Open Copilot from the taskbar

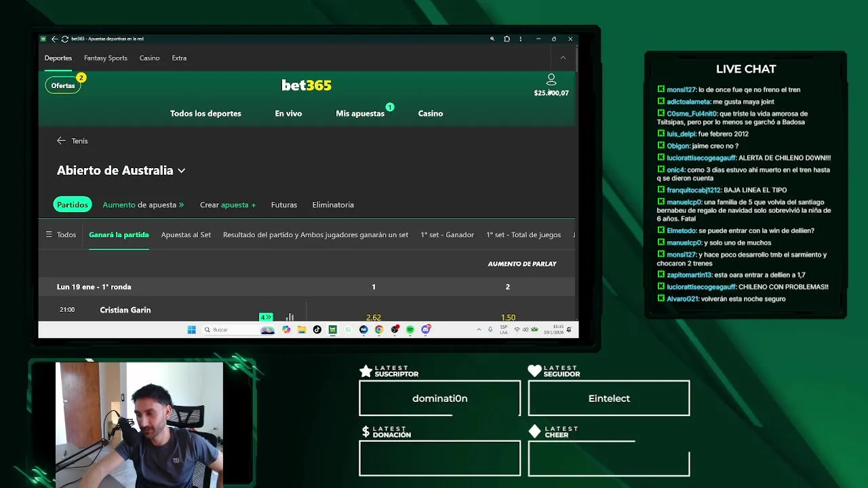pos(286,329)
